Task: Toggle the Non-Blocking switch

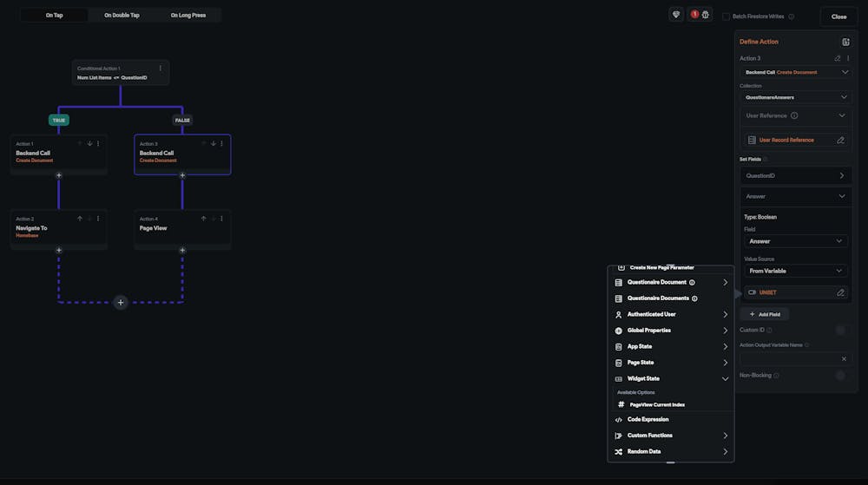Action: click(840, 376)
